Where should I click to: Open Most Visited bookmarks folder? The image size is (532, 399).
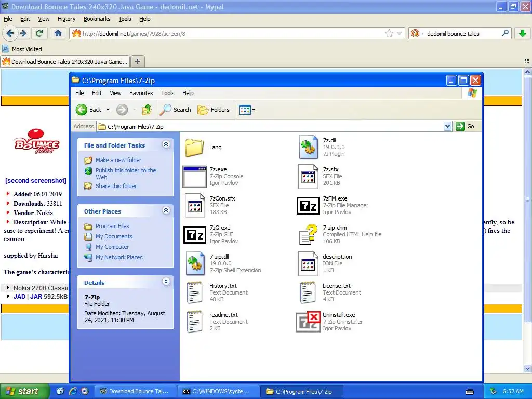[x=22, y=49]
